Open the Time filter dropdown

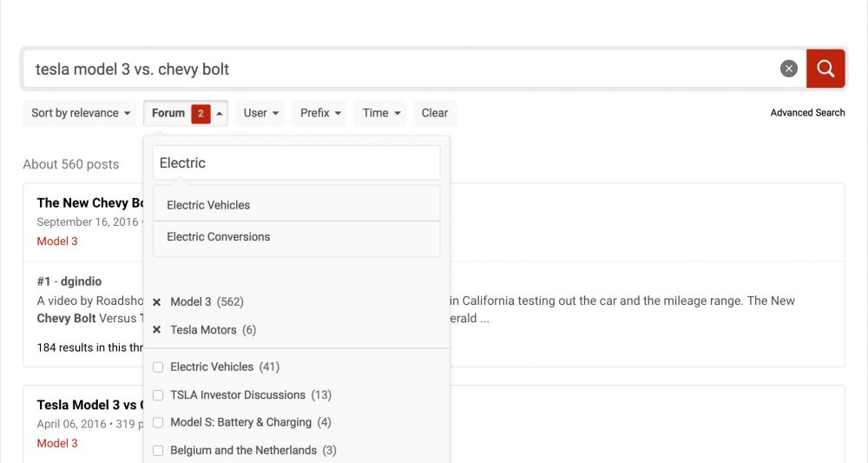380,113
